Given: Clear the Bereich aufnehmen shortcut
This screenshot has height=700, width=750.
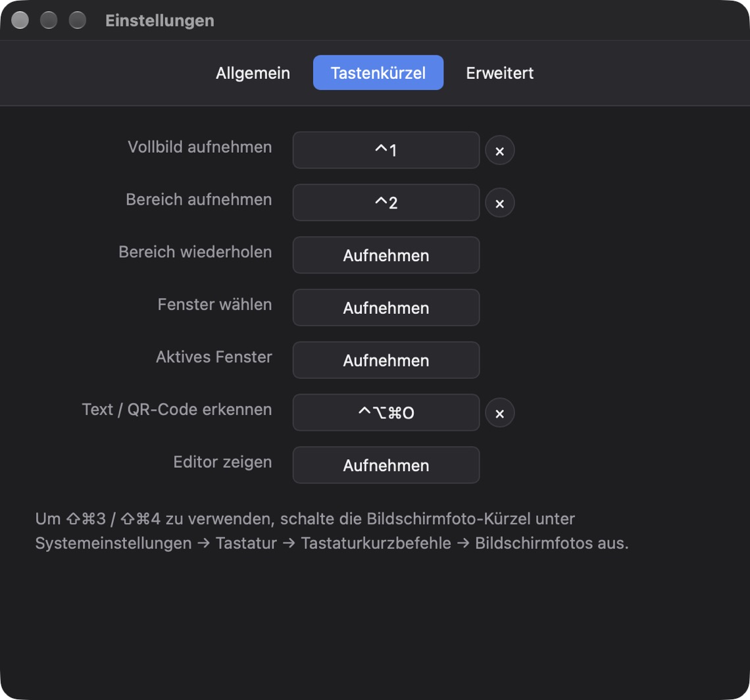Looking at the screenshot, I should tap(500, 203).
